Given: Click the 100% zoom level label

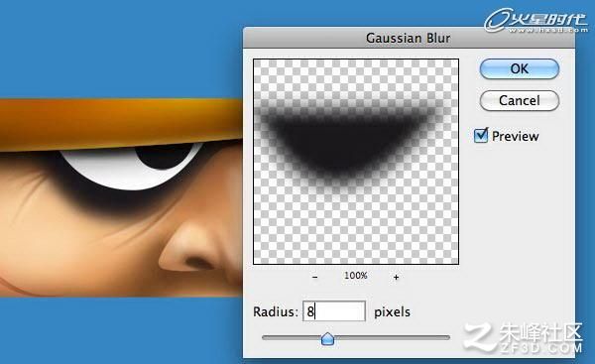Looking at the screenshot, I should (x=356, y=275).
